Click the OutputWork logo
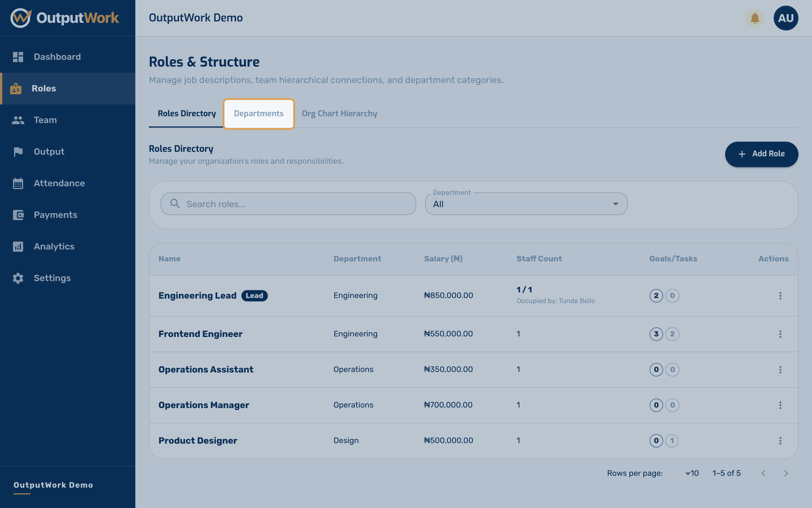 point(64,18)
